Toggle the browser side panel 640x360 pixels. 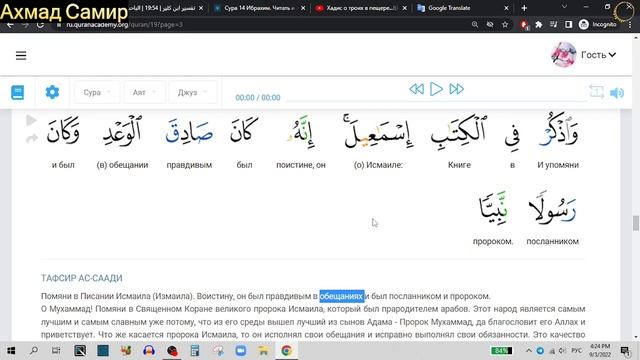pos(568,24)
